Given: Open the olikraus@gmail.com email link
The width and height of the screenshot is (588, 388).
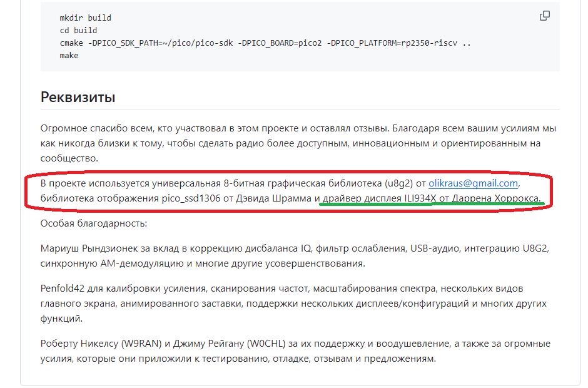Looking at the screenshot, I should tap(473, 183).
